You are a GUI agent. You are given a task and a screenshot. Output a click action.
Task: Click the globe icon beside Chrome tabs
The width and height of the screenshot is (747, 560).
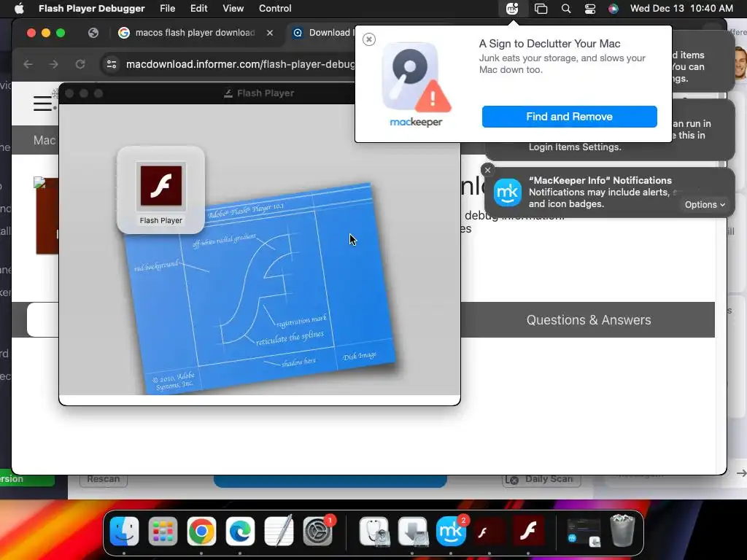point(93,32)
